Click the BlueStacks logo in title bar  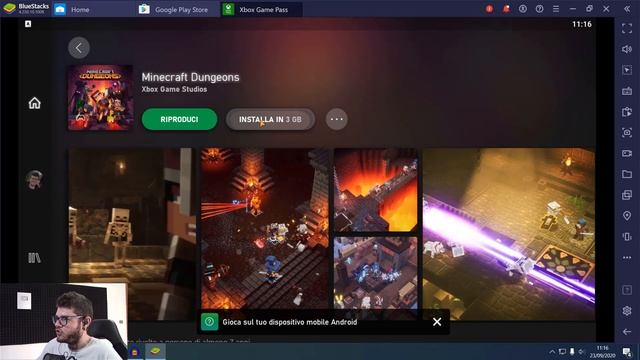tap(9, 8)
